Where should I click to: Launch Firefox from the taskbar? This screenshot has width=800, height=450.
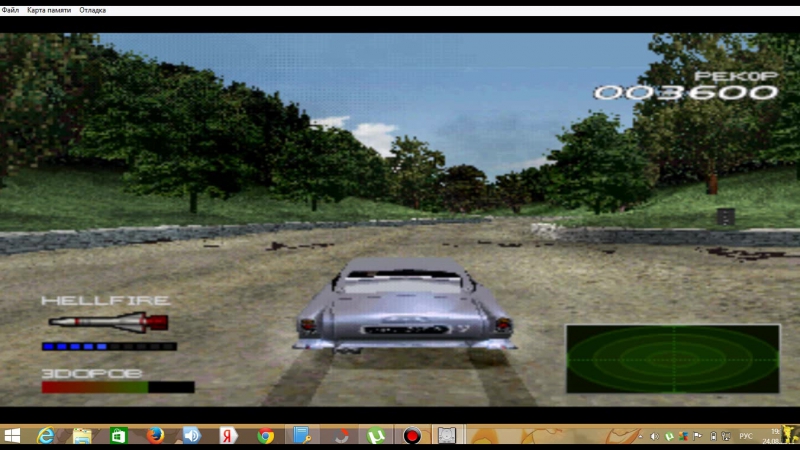(x=155, y=436)
